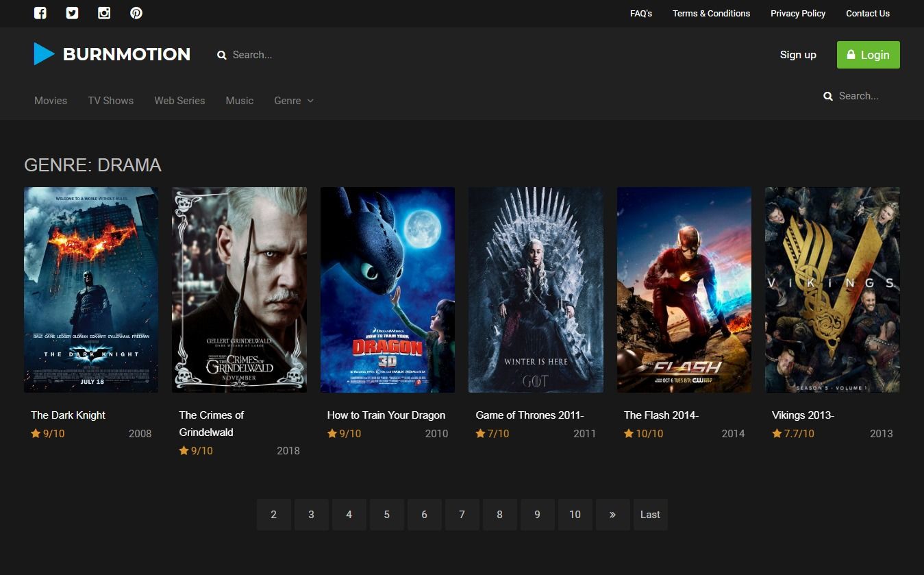Click the BURNMOTION site title
The height and width of the screenshot is (575, 924).
tap(127, 54)
